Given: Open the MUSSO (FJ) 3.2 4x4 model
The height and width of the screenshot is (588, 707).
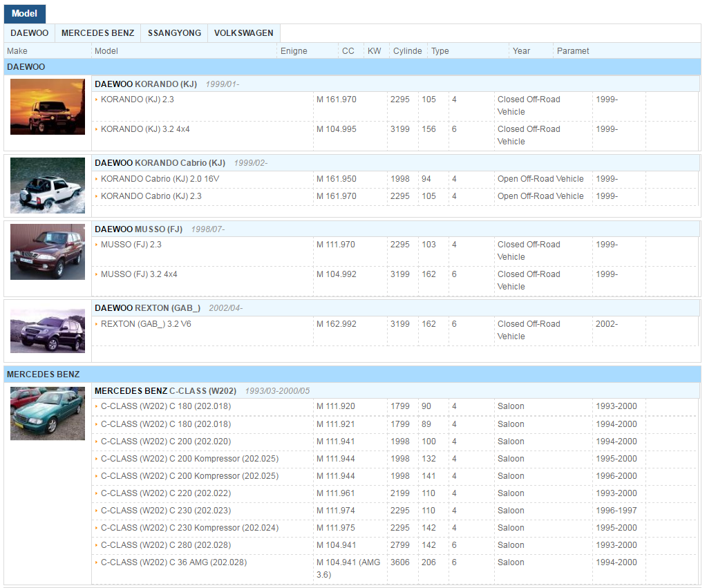Looking at the screenshot, I should tap(139, 274).
